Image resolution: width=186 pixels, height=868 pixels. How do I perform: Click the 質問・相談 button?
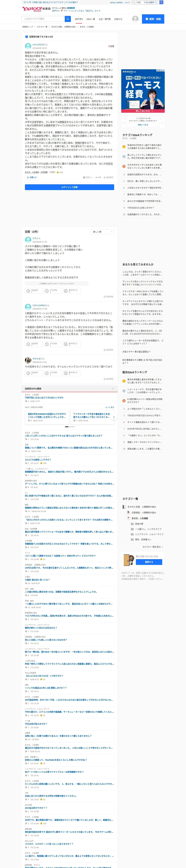pos(153,19)
